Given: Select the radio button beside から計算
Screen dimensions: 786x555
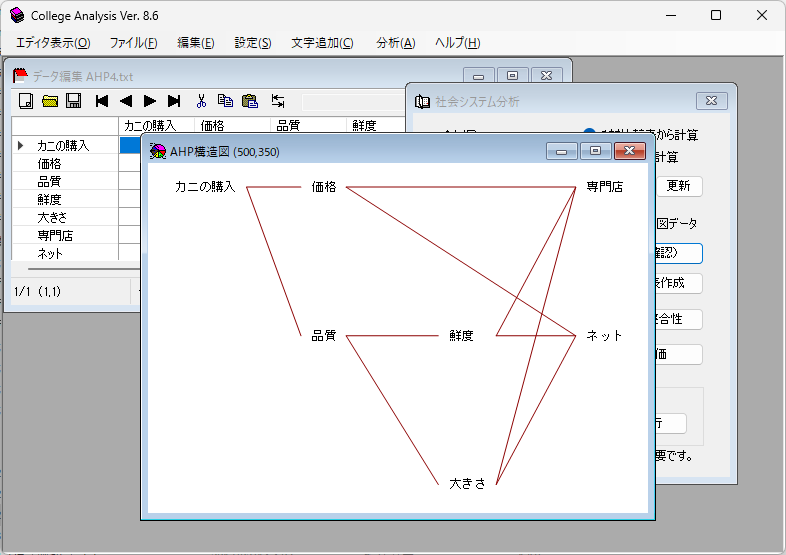Looking at the screenshot, I should pos(590,135).
